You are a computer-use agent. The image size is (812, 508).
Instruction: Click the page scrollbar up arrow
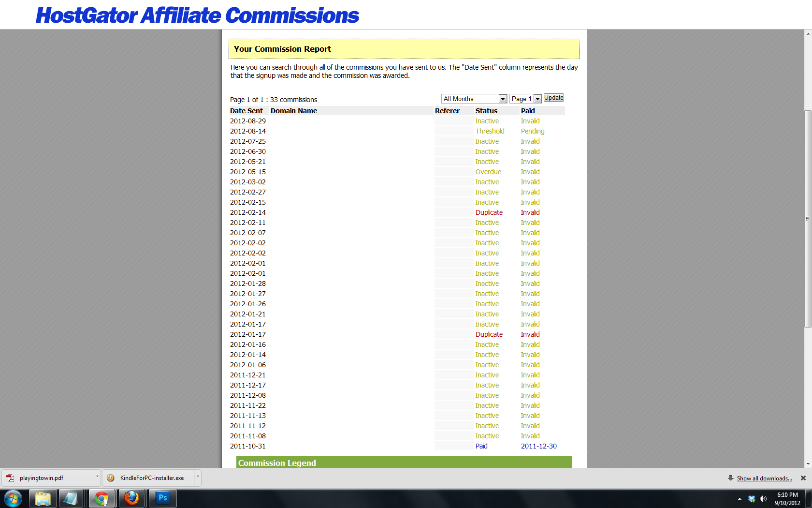(808, 34)
